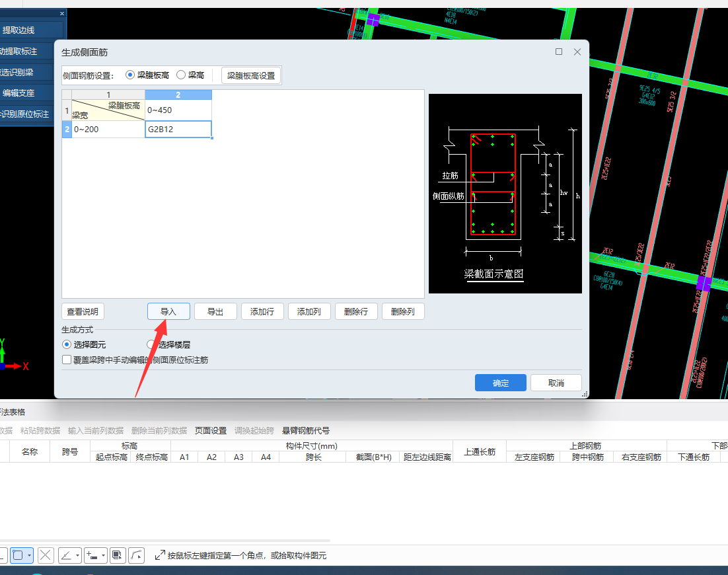
Task: Click the overlapping windows select icon
Action: pyautogui.click(x=118, y=555)
